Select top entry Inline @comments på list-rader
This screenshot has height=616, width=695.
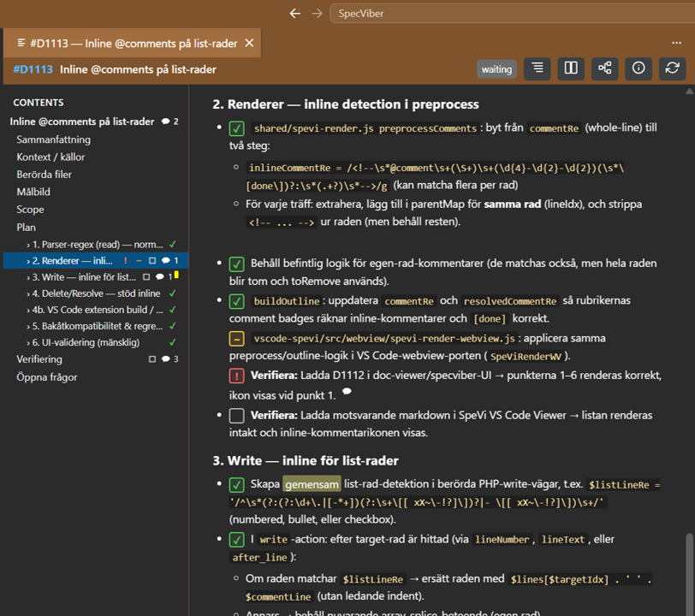point(82,121)
